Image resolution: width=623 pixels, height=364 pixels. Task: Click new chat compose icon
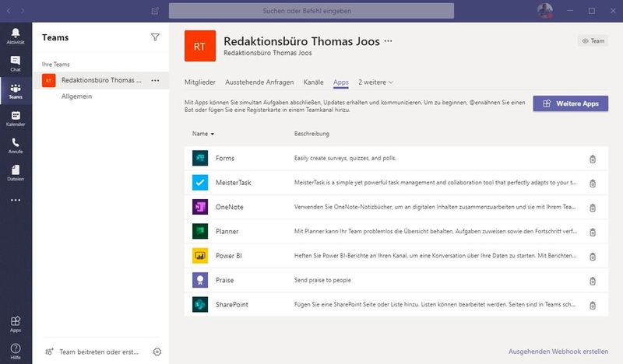click(156, 11)
